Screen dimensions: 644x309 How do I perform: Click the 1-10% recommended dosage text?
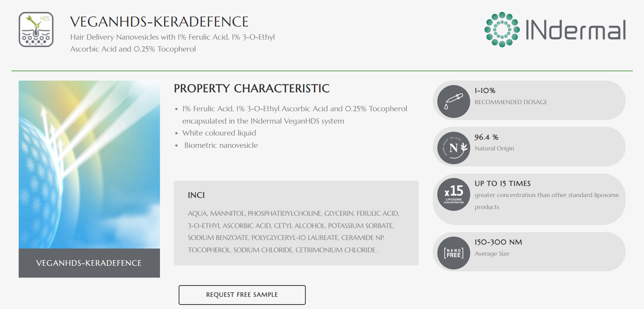point(485,91)
